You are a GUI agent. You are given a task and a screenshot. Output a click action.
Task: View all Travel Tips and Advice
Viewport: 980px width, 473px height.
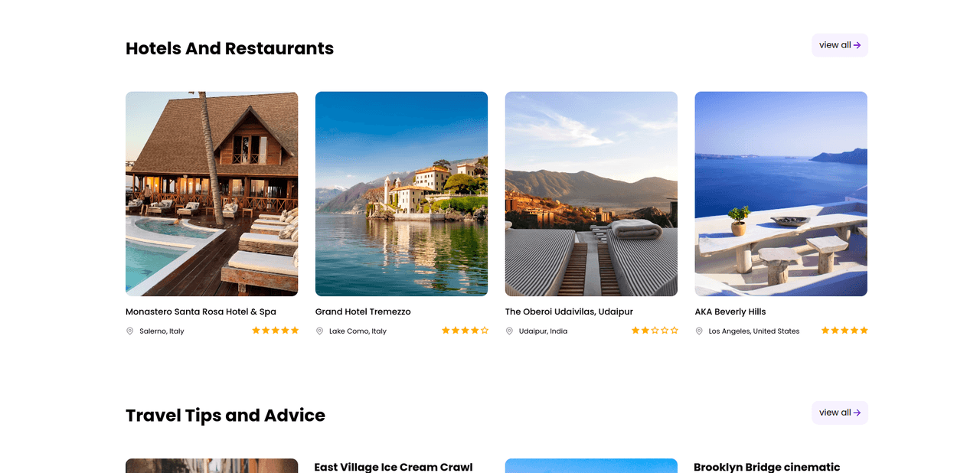(840, 413)
